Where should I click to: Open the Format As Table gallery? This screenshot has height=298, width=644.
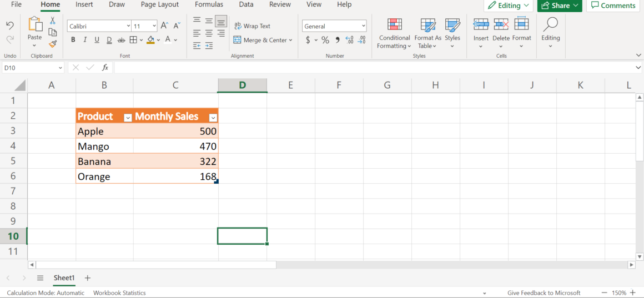[x=428, y=34]
